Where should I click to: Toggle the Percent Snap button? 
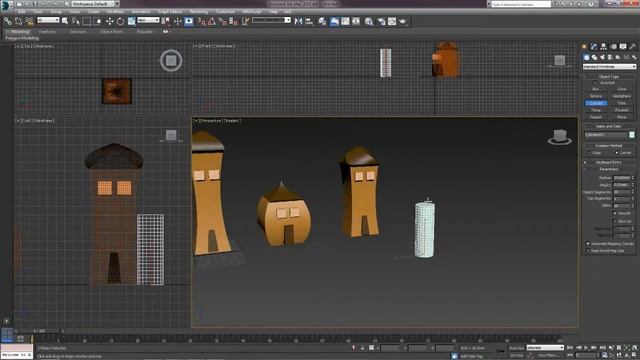pyautogui.click(x=222, y=21)
